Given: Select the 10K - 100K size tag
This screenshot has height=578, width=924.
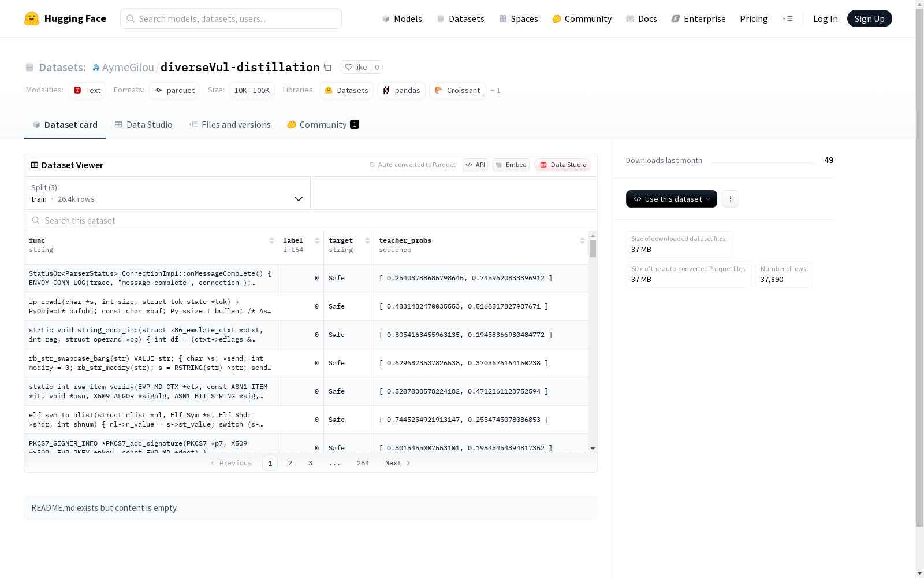Looking at the screenshot, I should [x=252, y=90].
